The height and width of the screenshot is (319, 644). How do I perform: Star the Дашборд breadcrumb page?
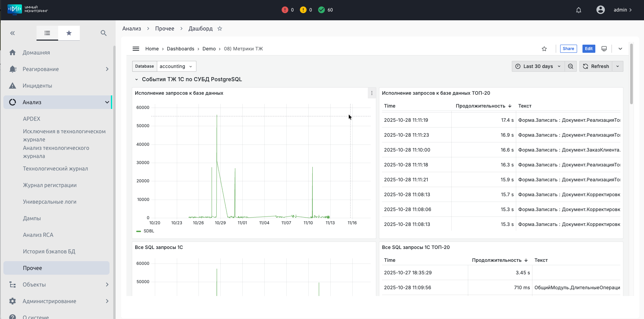point(220,29)
